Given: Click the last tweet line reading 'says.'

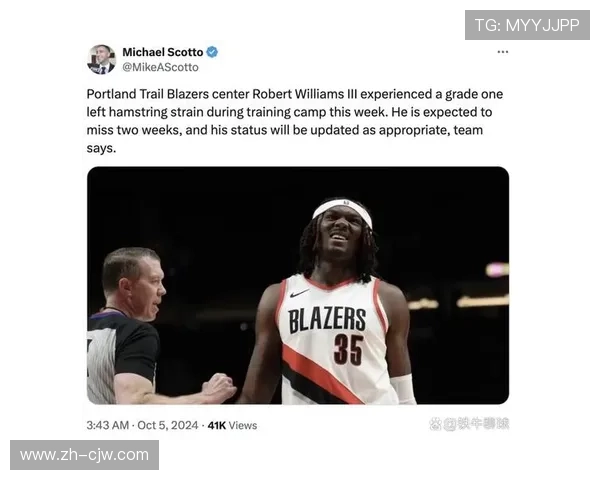Looking at the screenshot, I should coord(101,148).
